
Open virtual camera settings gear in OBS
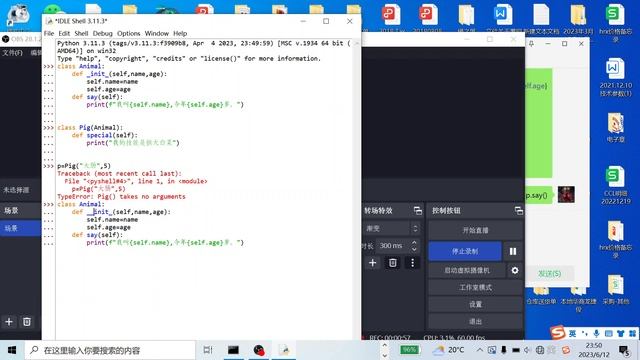pos(515,270)
